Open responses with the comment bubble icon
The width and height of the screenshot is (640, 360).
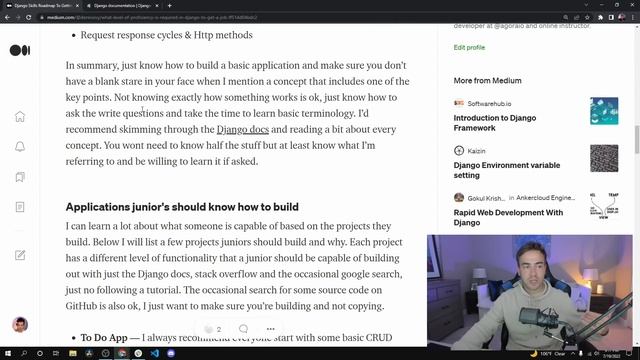[x=244, y=329]
